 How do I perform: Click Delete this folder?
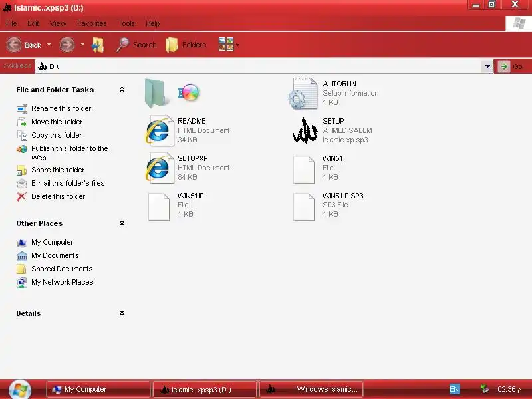point(58,196)
